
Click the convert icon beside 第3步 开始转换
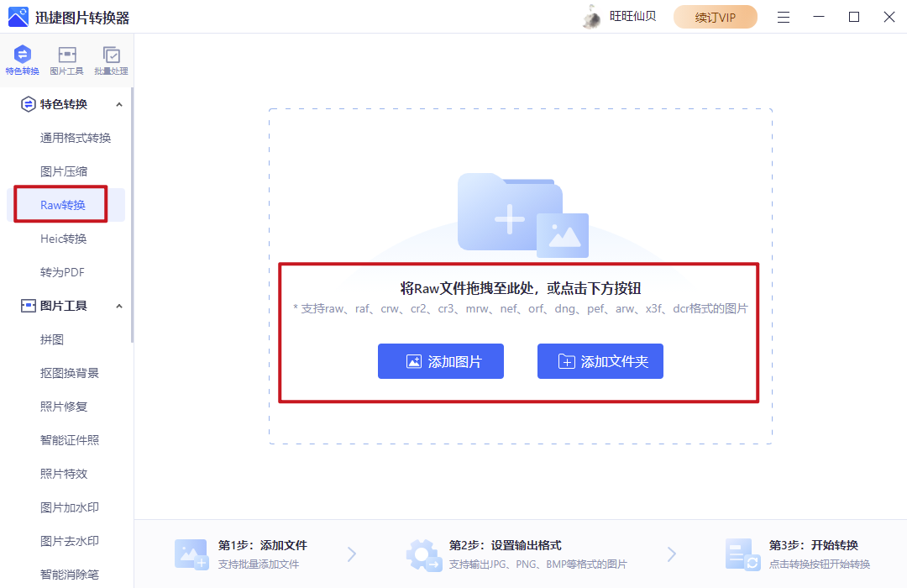pos(744,554)
